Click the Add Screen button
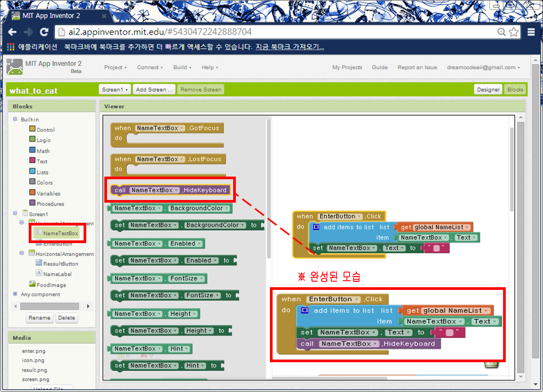 click(x=154, y=89)
